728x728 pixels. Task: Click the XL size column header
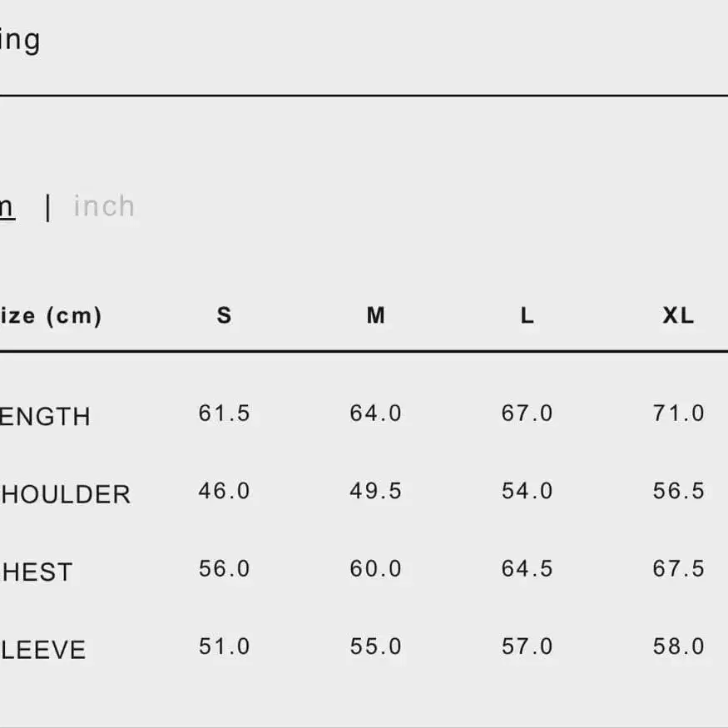[x=678, y=315]
